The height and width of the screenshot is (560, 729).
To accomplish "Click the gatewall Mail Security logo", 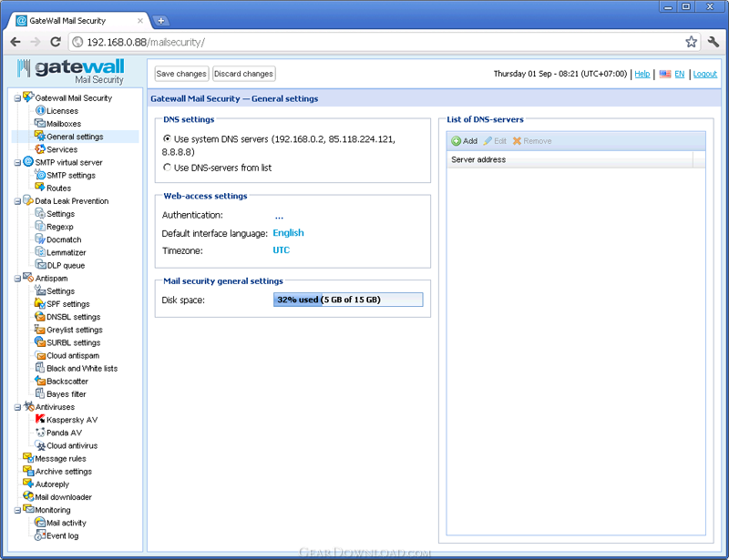I will tap(71, 71).
